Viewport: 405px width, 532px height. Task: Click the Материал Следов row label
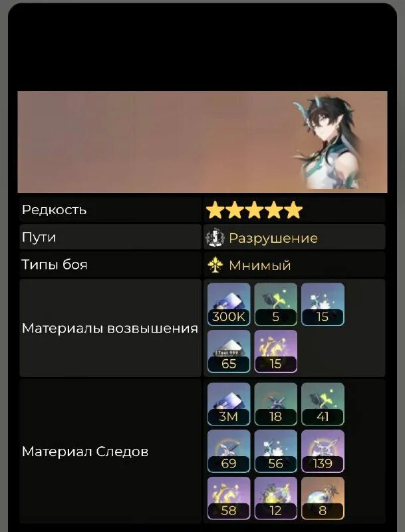(x=85, y=452)
